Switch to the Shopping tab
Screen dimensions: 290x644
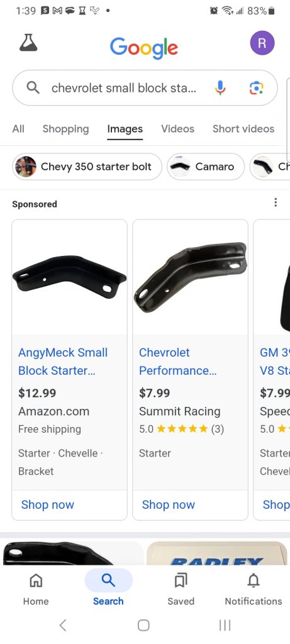tap(65, 128)
